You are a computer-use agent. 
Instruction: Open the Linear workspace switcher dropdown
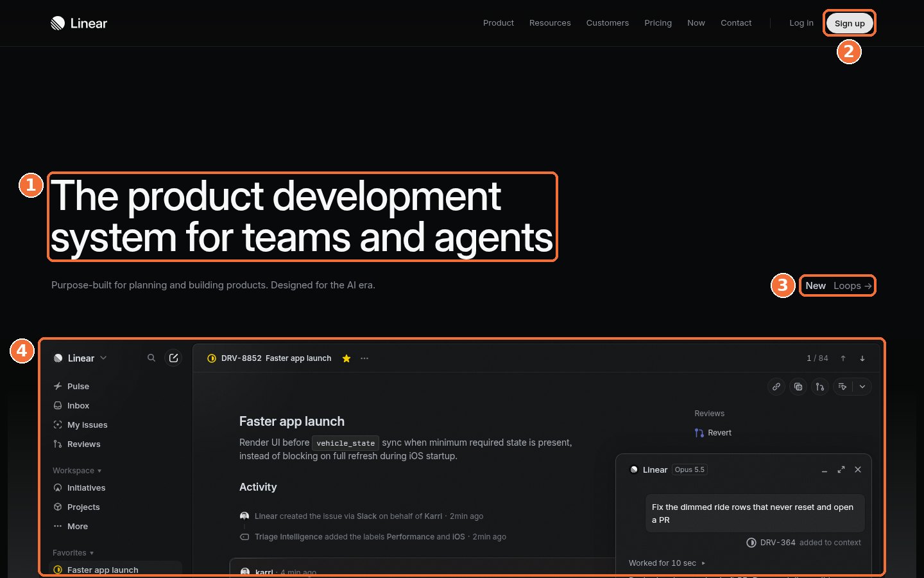pyautogui.click(x=80, y=358)
